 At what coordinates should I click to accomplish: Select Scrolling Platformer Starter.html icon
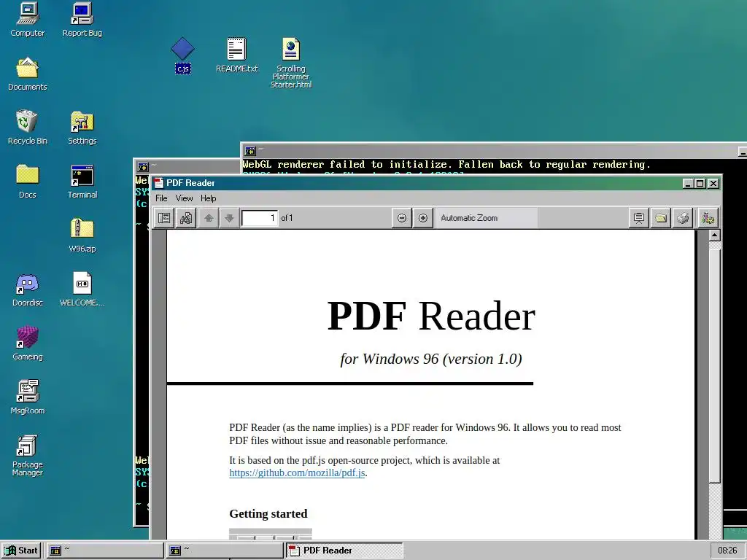click(x=290, y=63)
